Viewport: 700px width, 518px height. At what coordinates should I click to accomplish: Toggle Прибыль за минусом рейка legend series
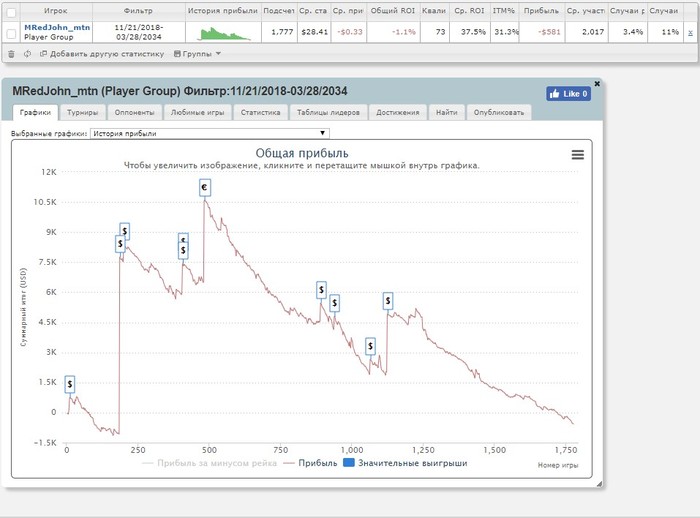tap(209, 463)
